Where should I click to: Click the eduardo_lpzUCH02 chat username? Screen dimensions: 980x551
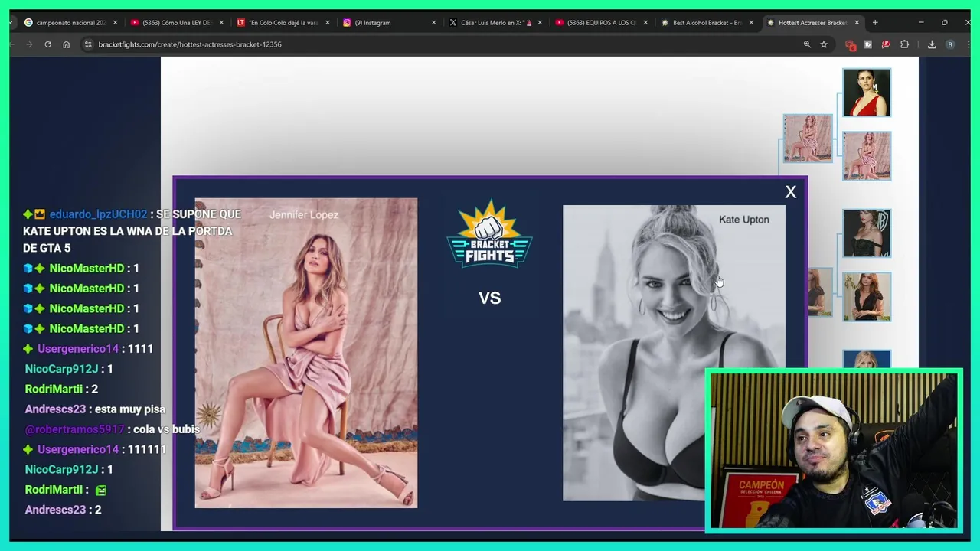coord(98,214)
